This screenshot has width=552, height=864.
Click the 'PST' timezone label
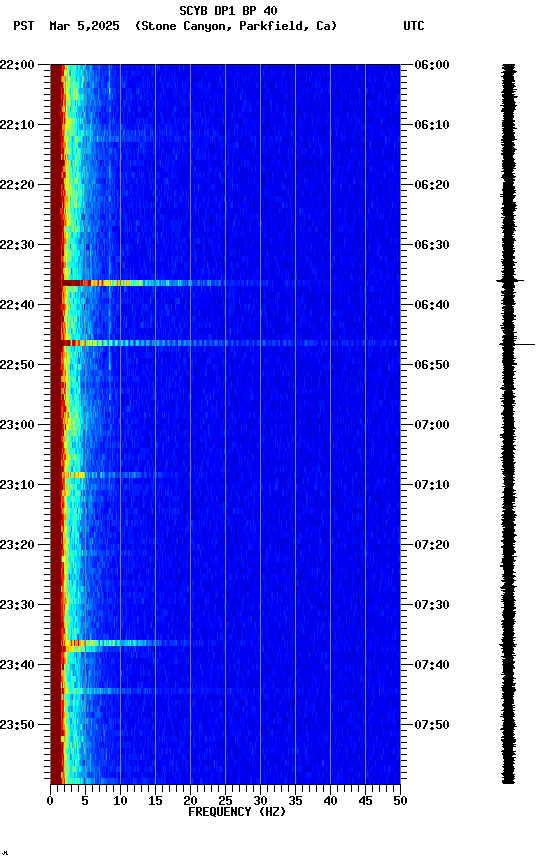(24, 26)
